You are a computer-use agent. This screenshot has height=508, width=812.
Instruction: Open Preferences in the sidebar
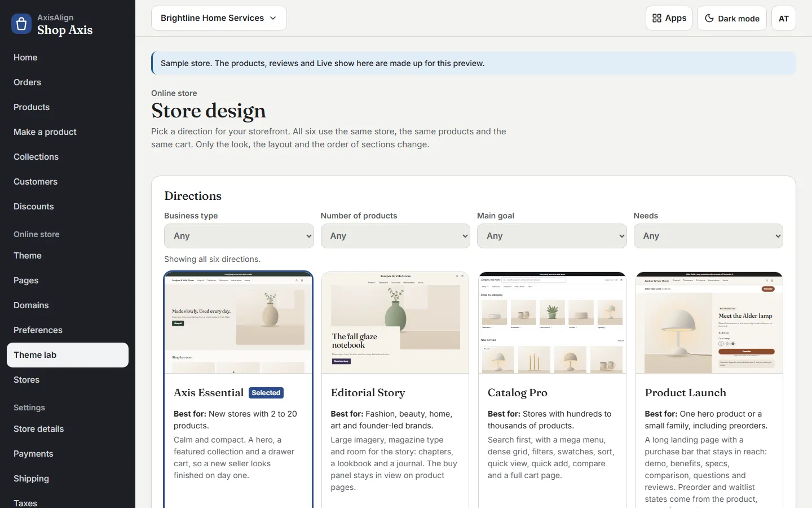(68, 330)
